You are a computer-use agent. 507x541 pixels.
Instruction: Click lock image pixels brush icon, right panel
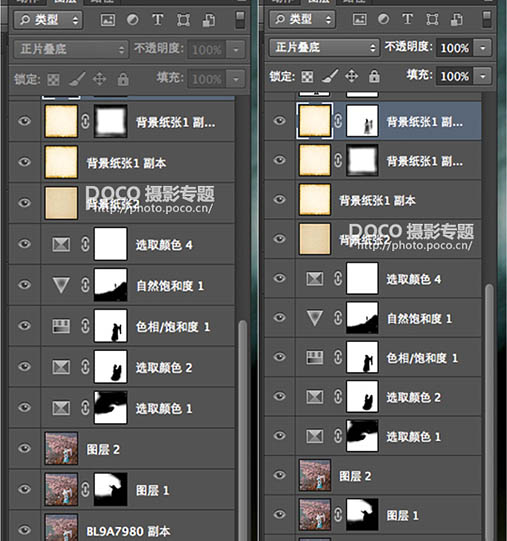pyautogui.click(x=330, y=76)
